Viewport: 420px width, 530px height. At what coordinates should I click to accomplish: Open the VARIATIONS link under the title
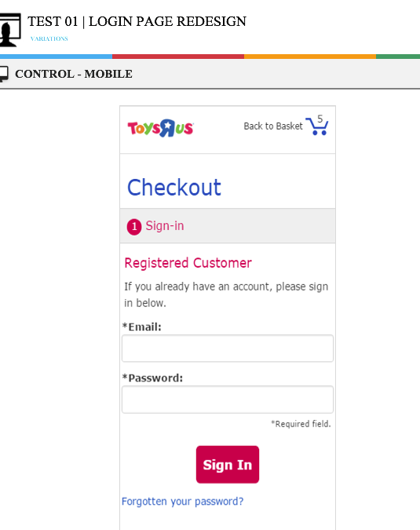point(49,39)
